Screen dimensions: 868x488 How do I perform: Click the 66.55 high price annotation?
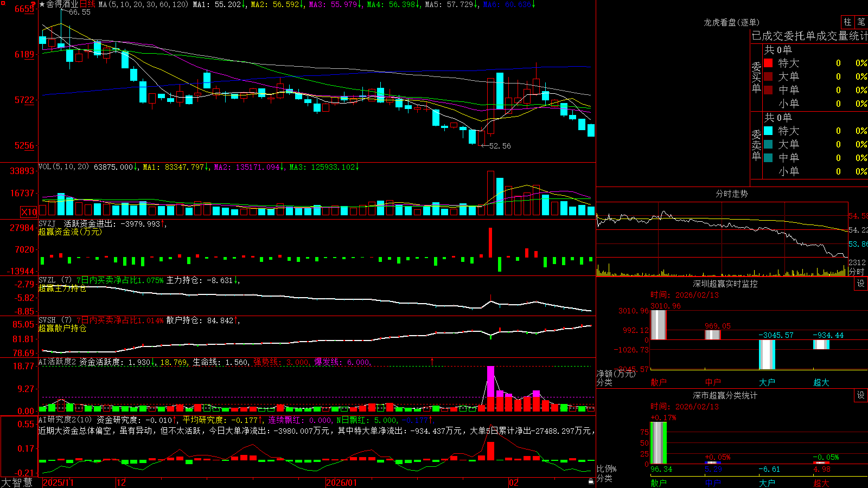[x=80, y=12]
